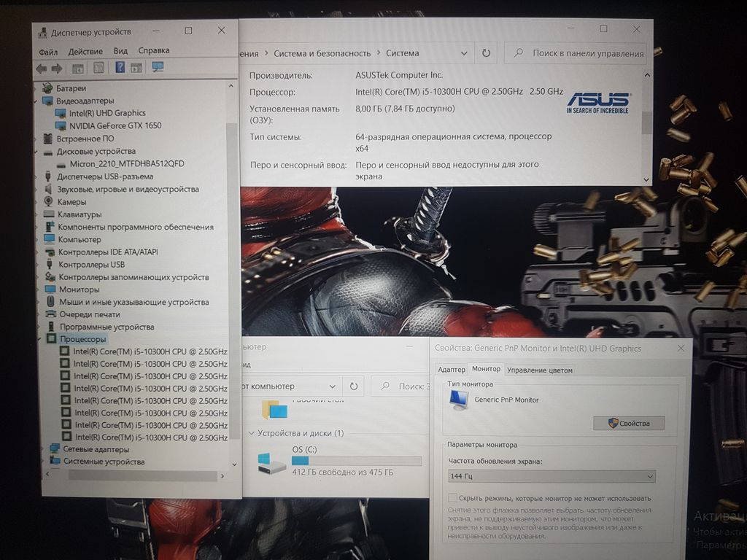
Task: Click the blue Help question-mark toolbar icon
Action: pos(120,68)
